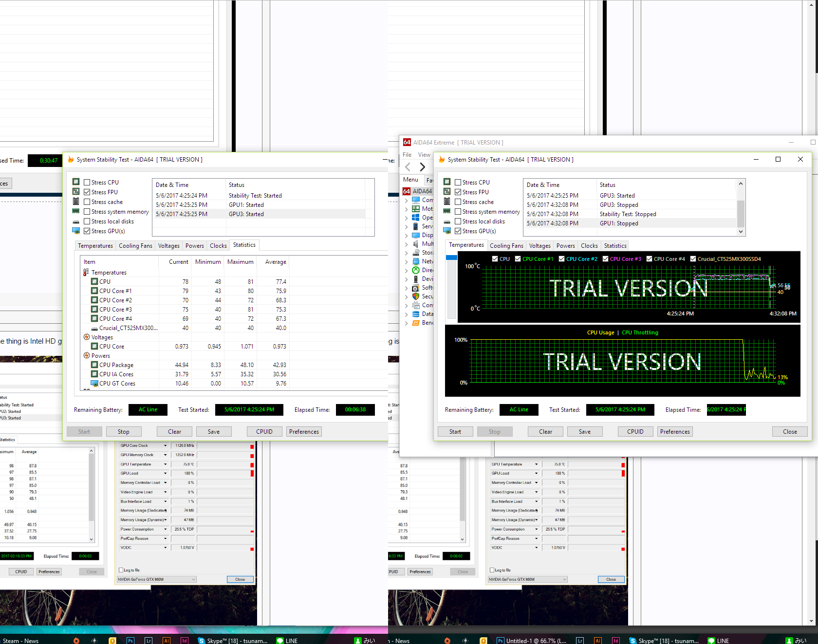Screen dimensions: 818x644
Task: Click the Storage drive icon in AIDA64 tree
Action: tap(416, 253)
